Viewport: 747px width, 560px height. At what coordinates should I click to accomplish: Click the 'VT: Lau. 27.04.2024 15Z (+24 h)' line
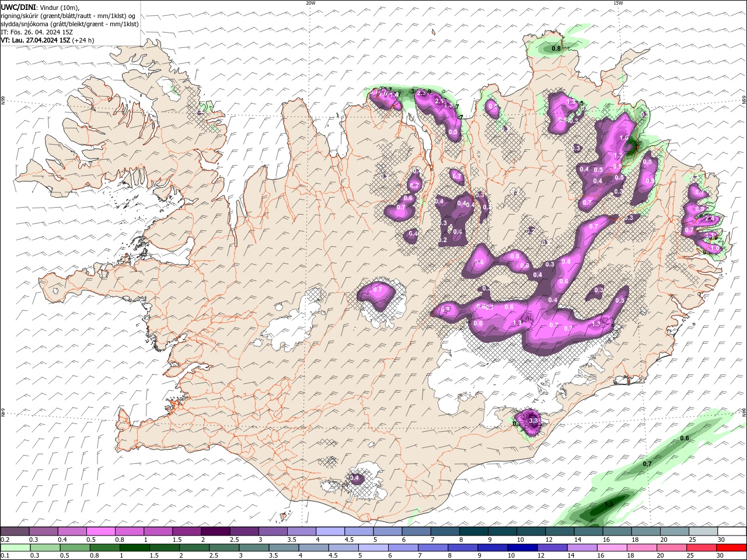[47, 40]
